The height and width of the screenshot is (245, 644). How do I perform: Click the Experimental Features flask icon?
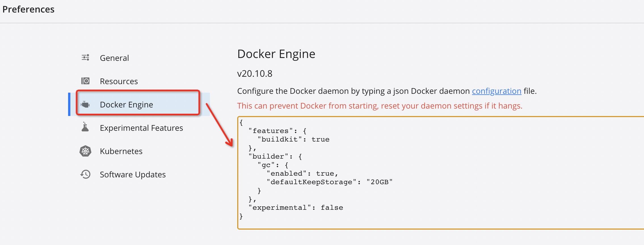(x=85, y=127)
